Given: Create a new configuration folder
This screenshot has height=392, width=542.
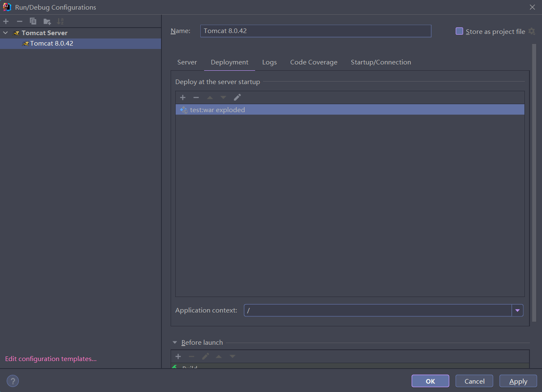Looking at the screenshot, I should pos(47,21).
